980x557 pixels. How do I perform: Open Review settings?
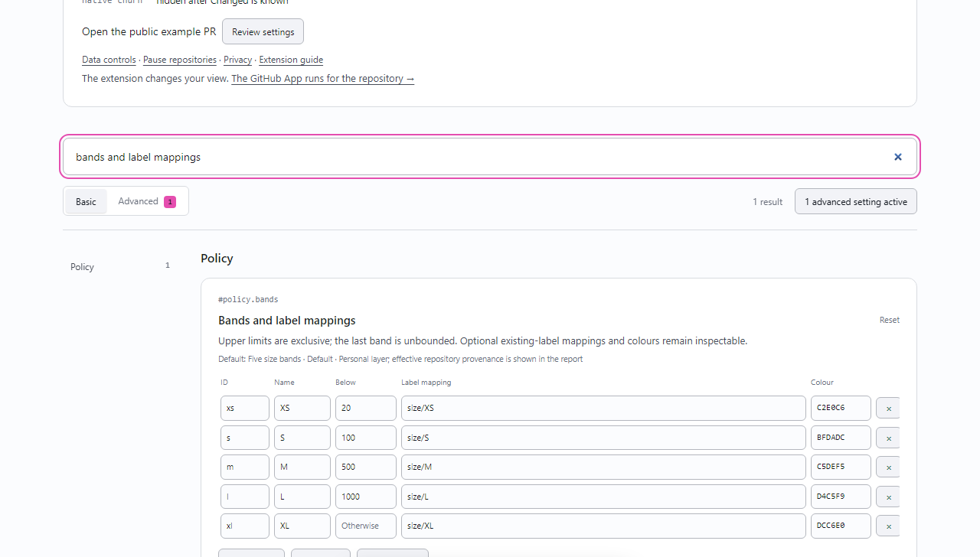[x=263, y=32]
